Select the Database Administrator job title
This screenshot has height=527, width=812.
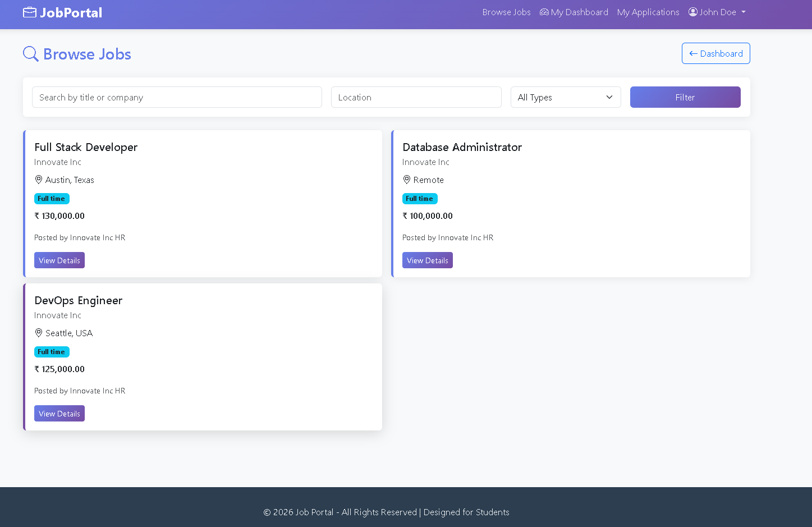click(x=462, y=147)
